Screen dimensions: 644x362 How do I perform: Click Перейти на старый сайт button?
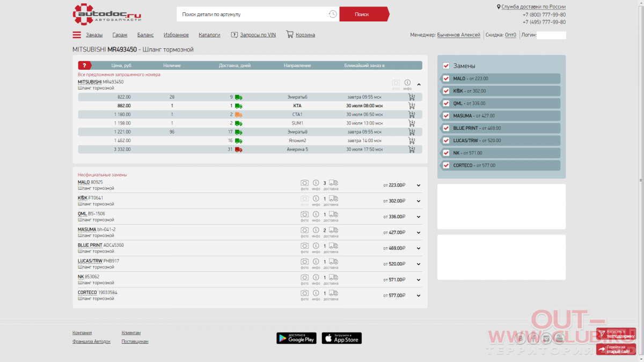point(616,349)
